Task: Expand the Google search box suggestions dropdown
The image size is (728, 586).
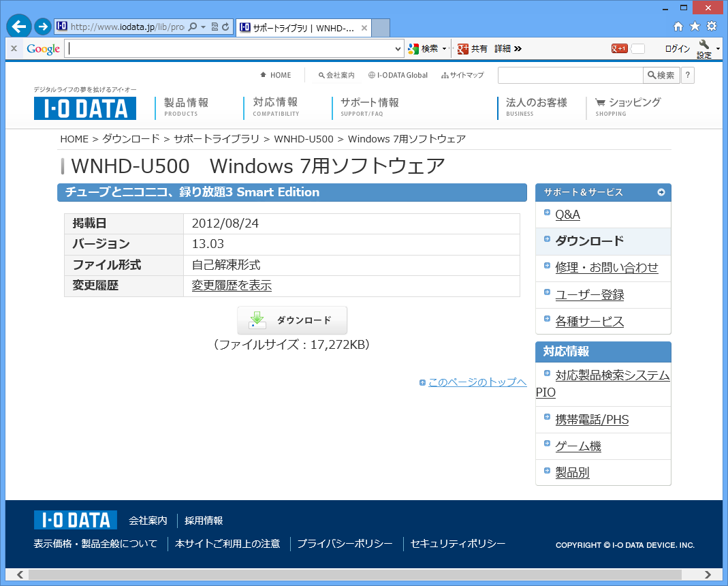Action: tap(398, 48)
